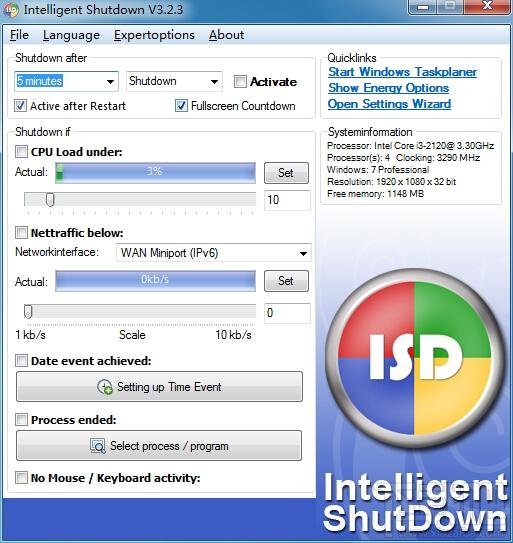Click the Free memory: 1148 MB text
This screenshot has height=543, width=513.
pyautogui.click(x=375, y=194)
